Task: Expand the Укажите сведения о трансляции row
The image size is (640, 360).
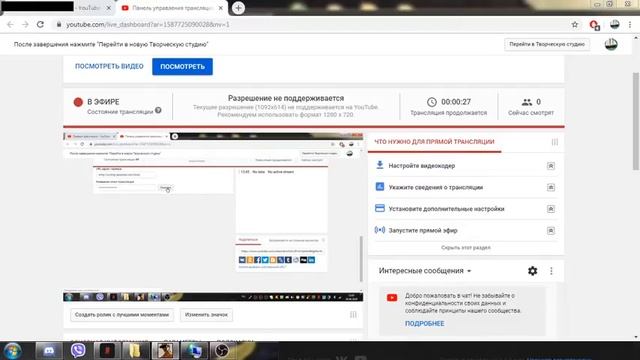Action: point(551,187)
